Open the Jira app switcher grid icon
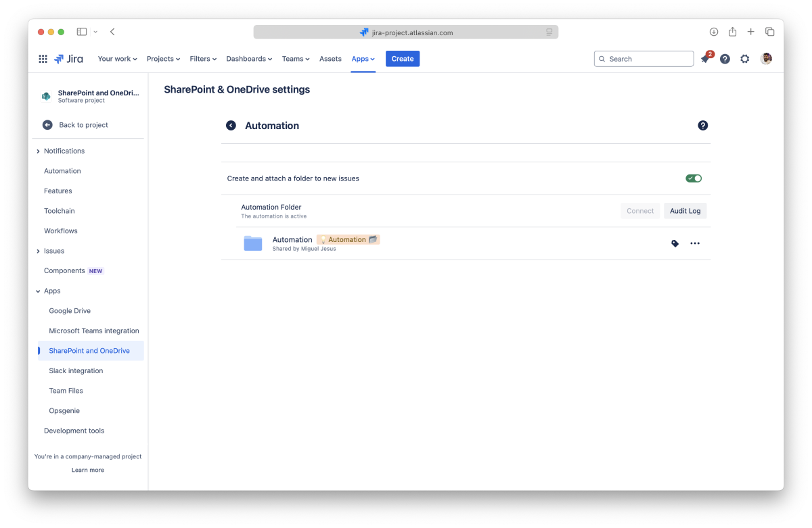This screenshot has height=528, width=812. [43, 59]
